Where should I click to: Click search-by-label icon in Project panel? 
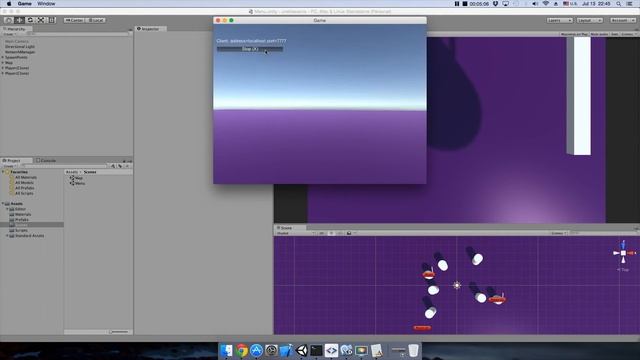point(120,166)
